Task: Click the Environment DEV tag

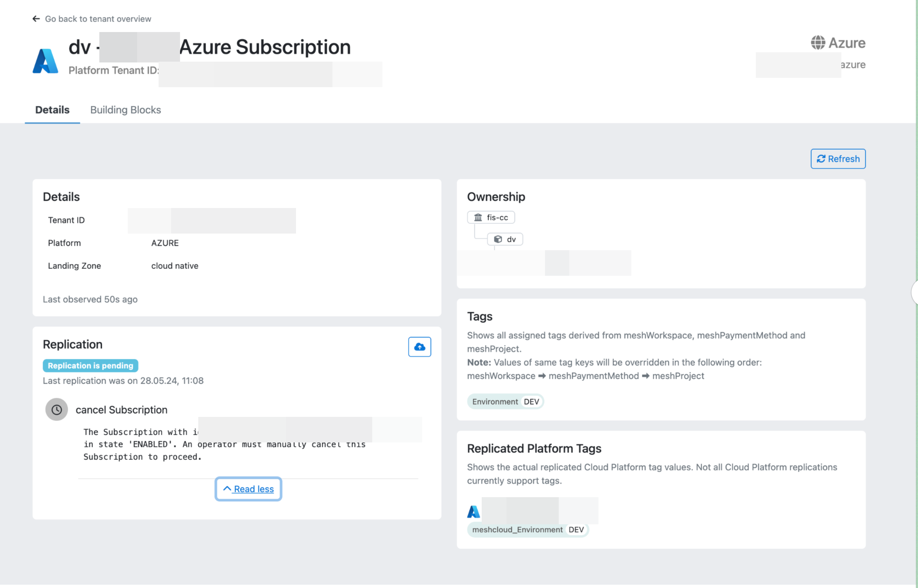Action: [x=505, y=401]
